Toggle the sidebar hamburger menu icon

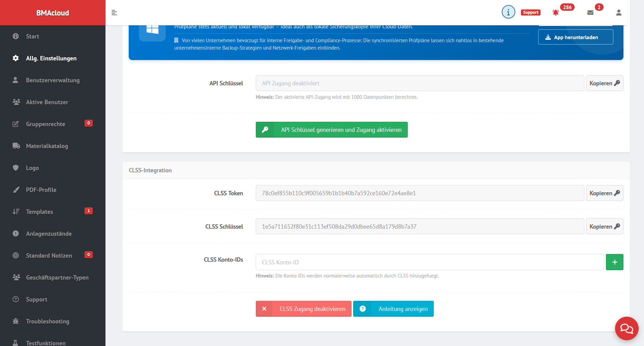tap(114, 12)
